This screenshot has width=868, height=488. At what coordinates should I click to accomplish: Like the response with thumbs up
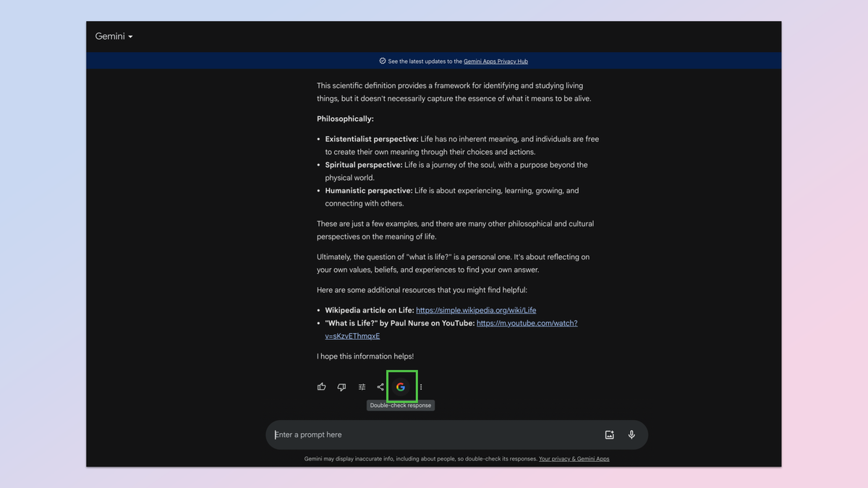click(321, 387)
